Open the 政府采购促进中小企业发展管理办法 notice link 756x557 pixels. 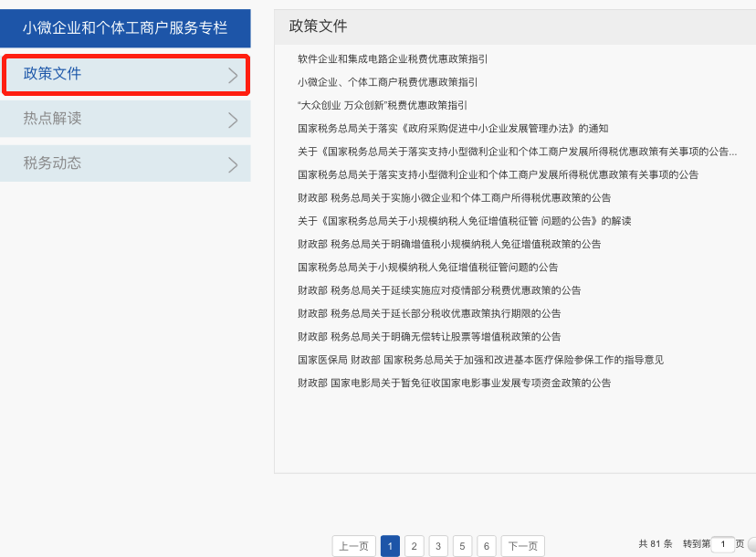453,128
